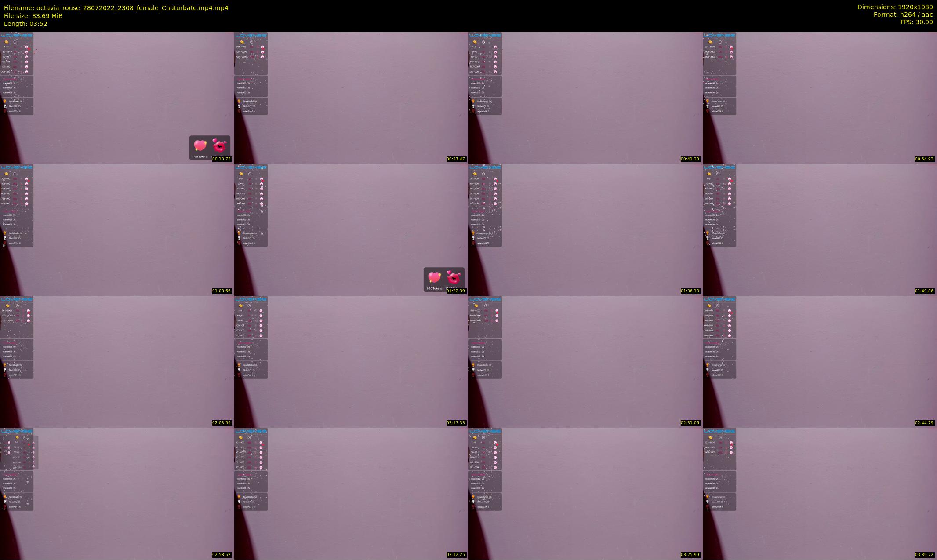Click the heart icon in the 00:13.73 frame
937x560 pixels.
point(200,145)
